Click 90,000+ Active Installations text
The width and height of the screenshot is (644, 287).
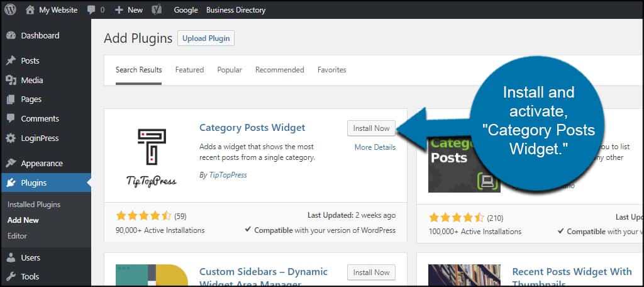(160, 230)
